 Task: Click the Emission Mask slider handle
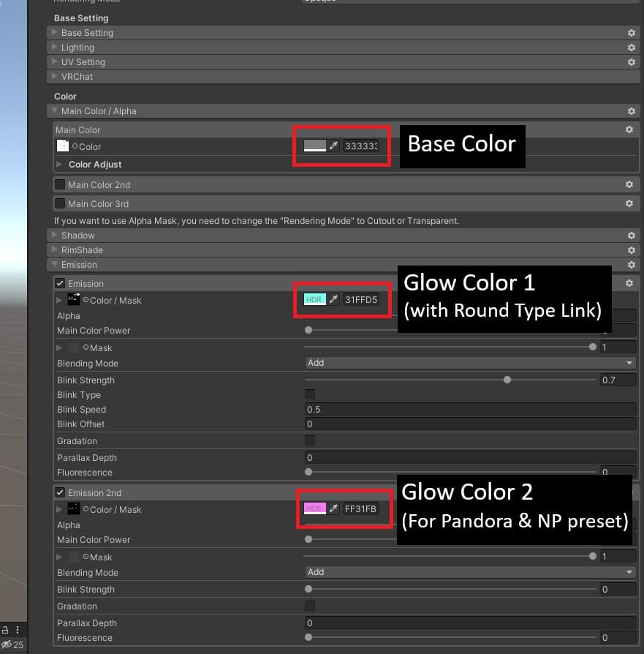[x=593, y=347]
